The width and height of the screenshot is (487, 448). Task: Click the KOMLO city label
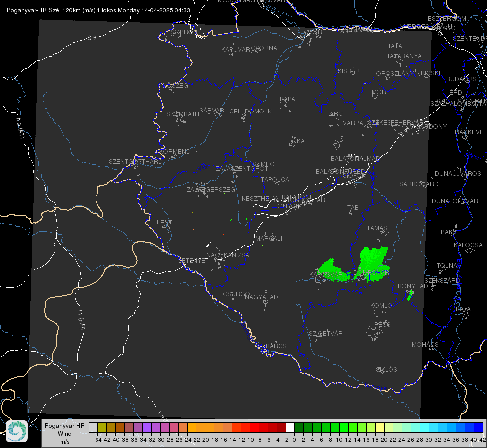point(381,306)
